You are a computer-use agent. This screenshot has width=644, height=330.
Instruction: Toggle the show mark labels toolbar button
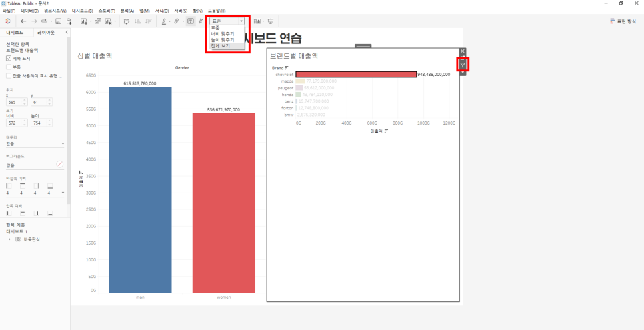pyautogui.click(x=191, y=21)
